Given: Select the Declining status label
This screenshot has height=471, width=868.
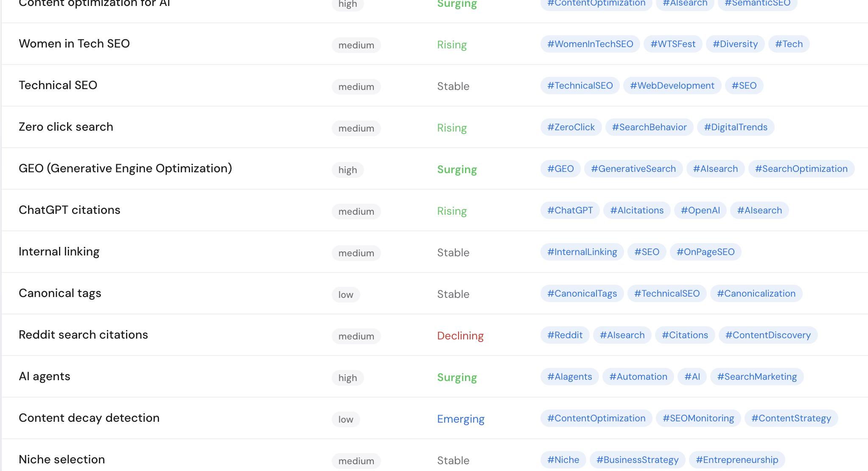Looking at the screenshot, I should coord(460,336).
